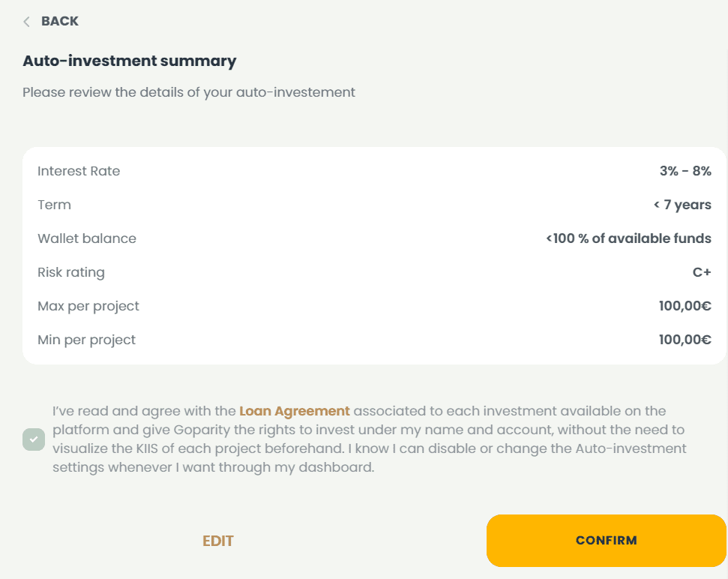Click the 3% - 8% interest value

[x=685, y=171]
